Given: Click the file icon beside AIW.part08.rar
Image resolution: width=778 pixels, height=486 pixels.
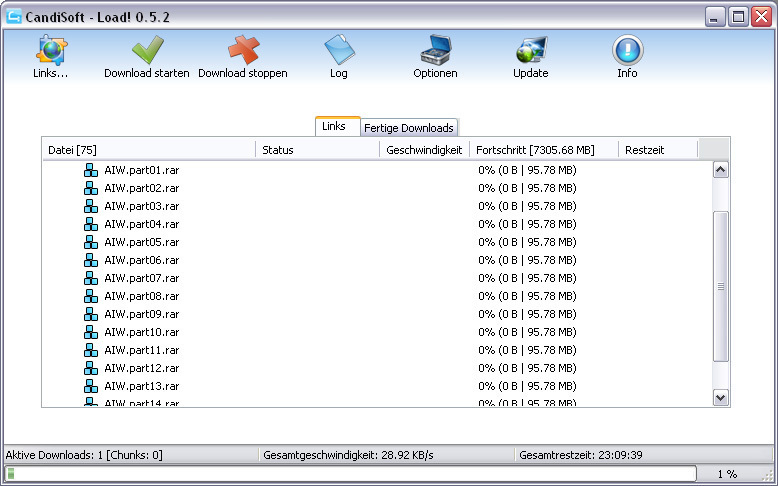Looking at the screenshot, I should tap(91, 296).
